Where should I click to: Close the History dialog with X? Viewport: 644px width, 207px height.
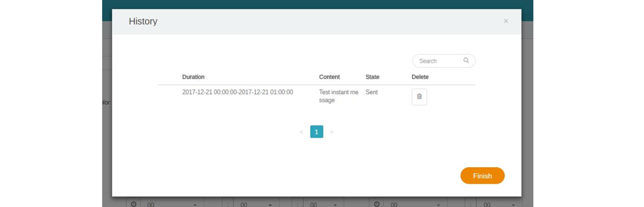click(x=506, y=21)
